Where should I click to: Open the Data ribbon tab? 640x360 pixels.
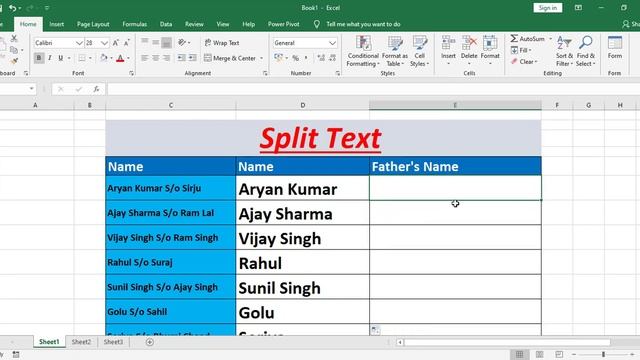pos(166,24)
